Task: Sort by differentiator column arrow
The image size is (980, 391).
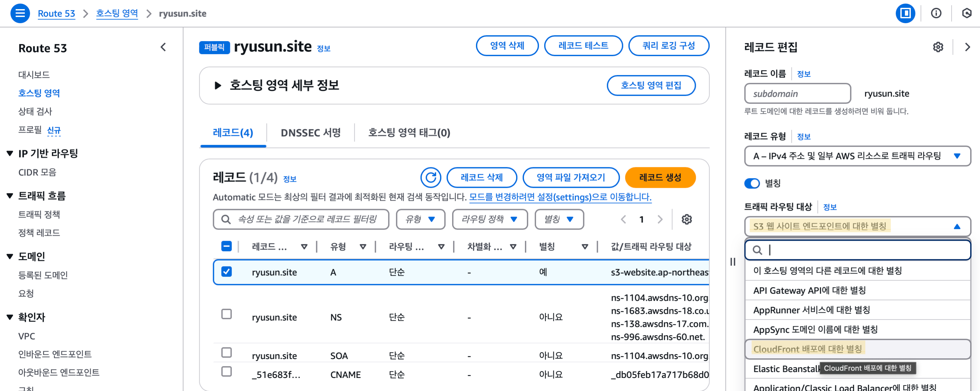Action: pos(513,247)
